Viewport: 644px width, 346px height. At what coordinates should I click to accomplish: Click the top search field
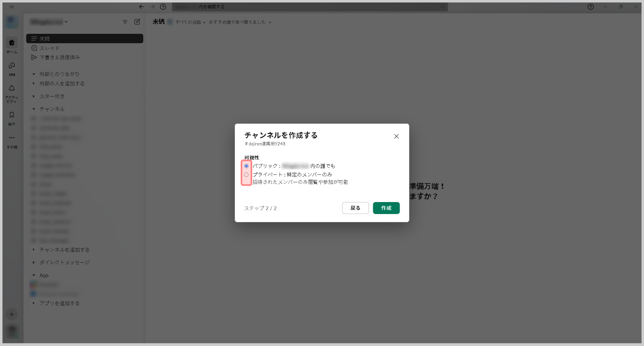(x=310, y=7)
